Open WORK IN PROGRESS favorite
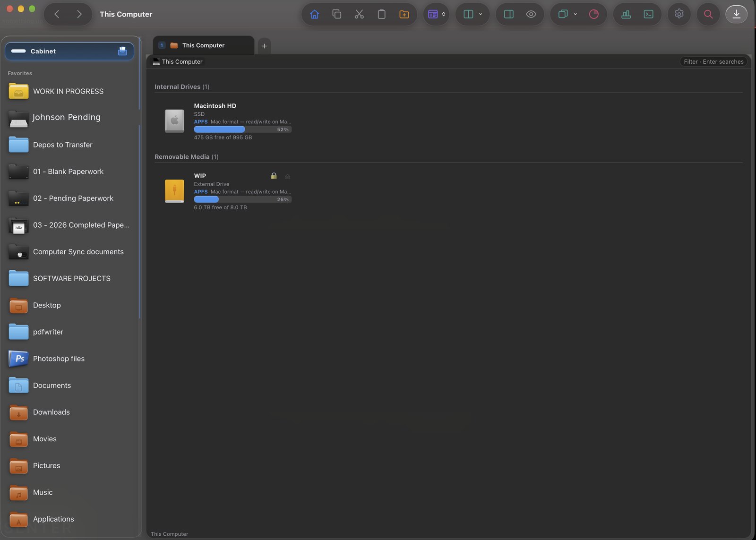Image resolution: width=756 pixels, height=540 pixels. [x=69, y=91]
